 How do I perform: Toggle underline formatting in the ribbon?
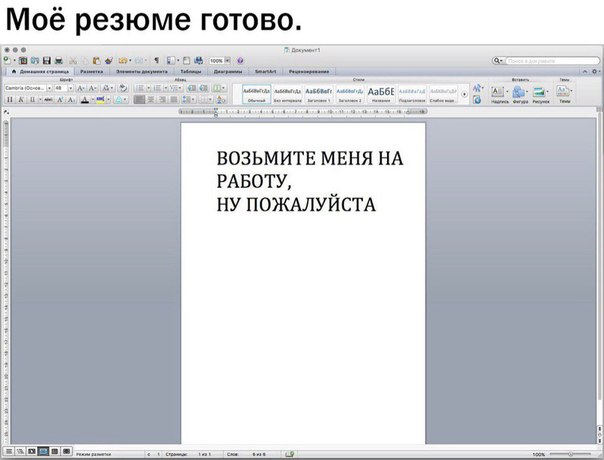tap(30, 100)
